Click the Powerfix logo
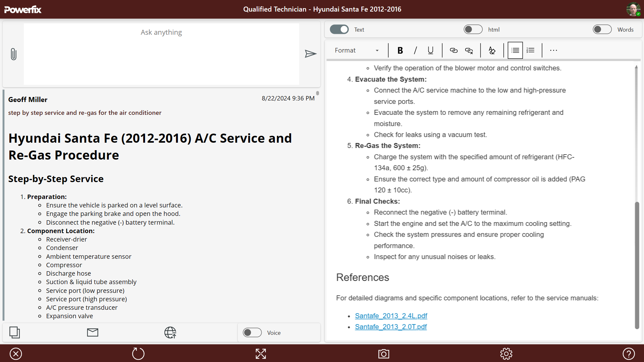644x362 pixels. (23, 9)
